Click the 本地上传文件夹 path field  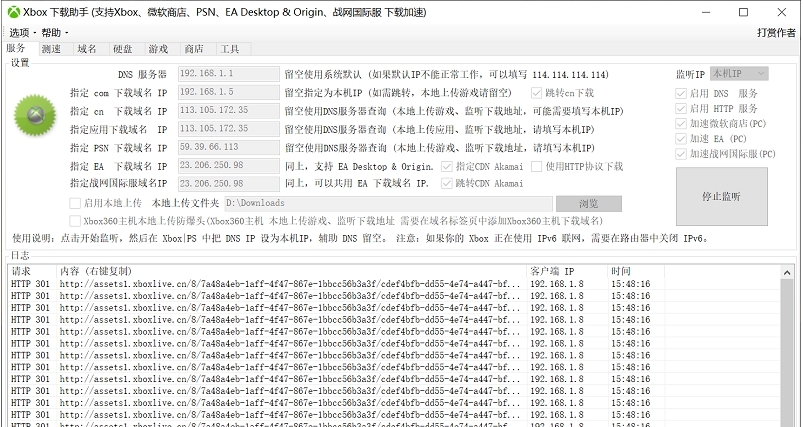[388, 203]
